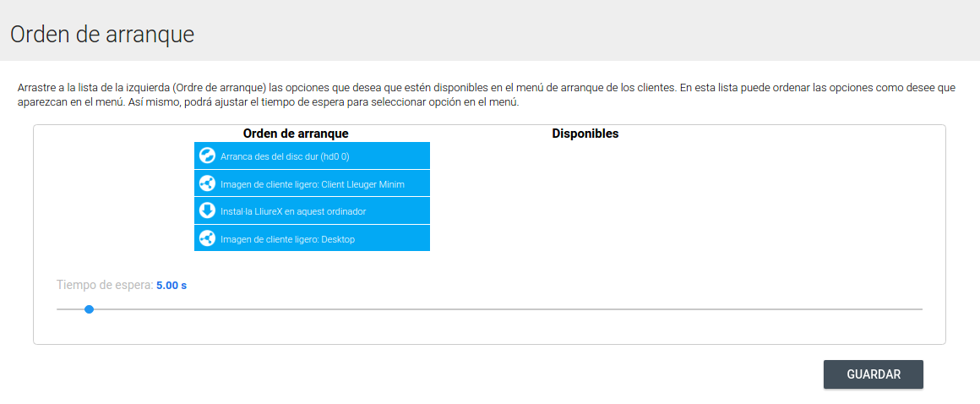Click the middle of the timeout slider track
The width and height of the screenshot is (980, 404).
(x=489, y=309)
